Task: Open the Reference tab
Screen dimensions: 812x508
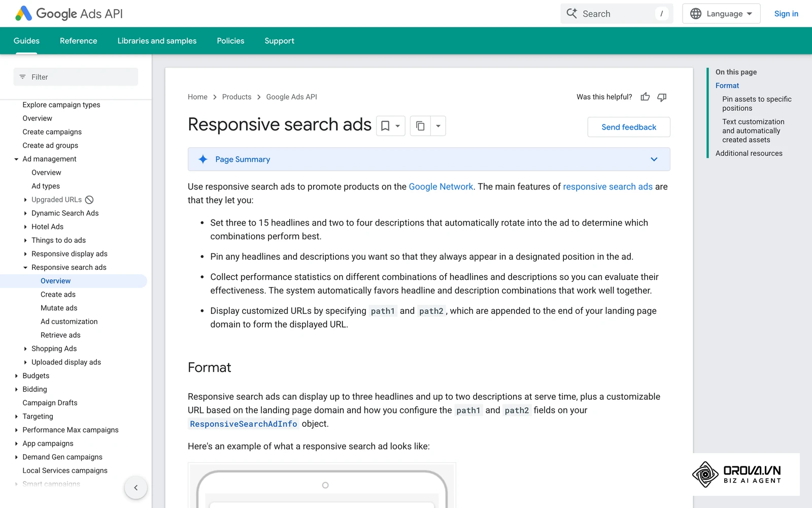Action: 78,41
